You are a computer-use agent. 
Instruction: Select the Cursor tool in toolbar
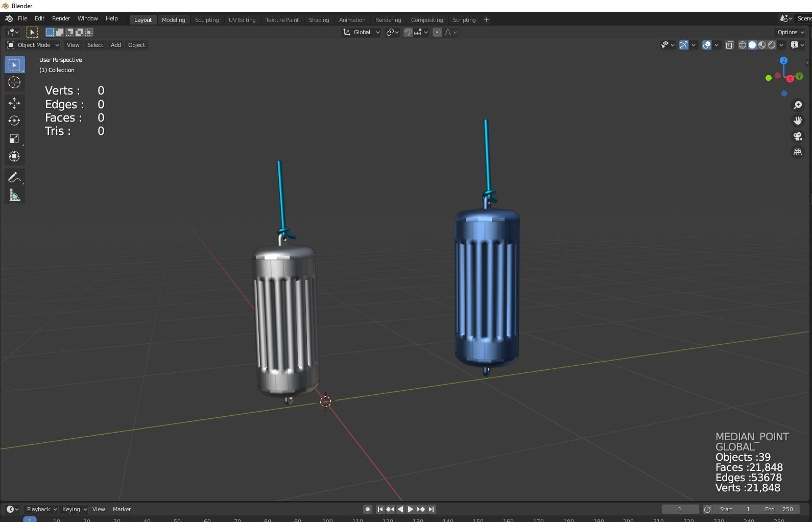click(x=14, y=82)
